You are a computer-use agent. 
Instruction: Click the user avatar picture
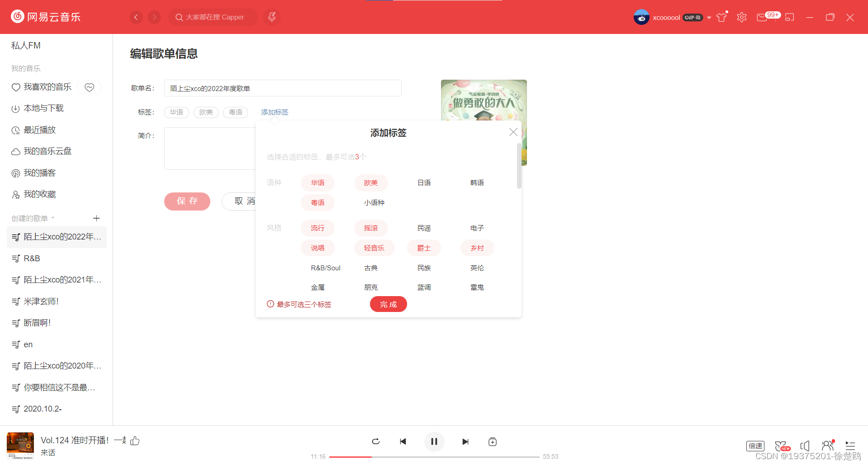pos(641,17)
